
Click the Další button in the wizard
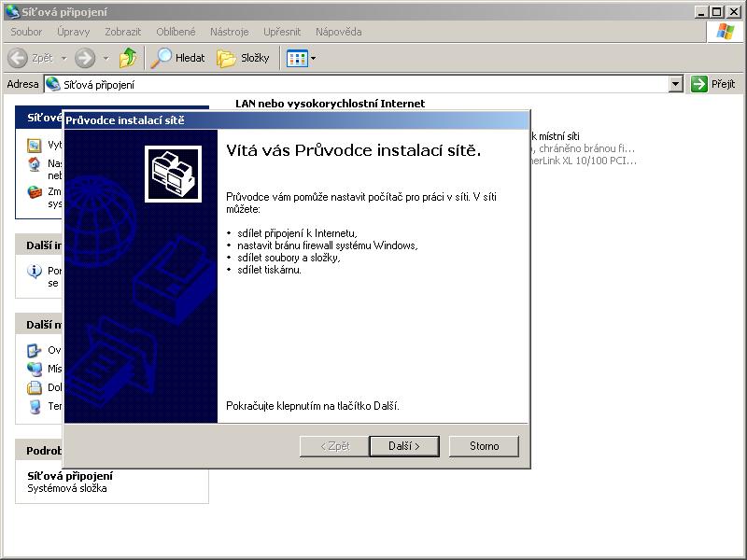tap(403, 446)
